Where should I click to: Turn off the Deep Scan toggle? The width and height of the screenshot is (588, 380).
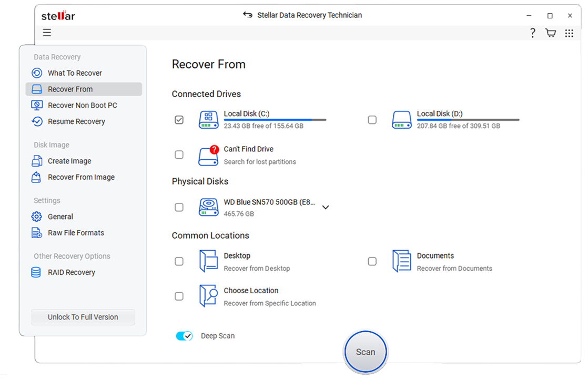pos(184,336)
